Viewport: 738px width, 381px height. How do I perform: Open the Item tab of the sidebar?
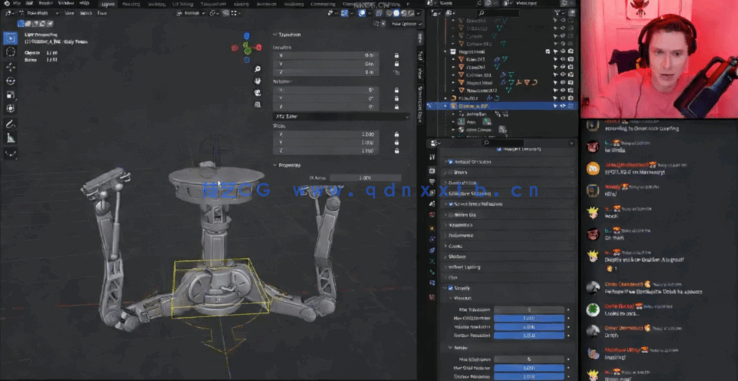pyautogui.click(x=420, y=39)
